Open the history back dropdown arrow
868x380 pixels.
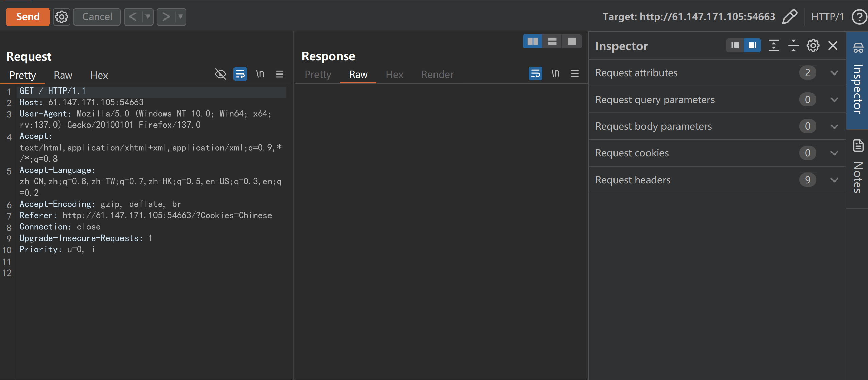point(148,17)
